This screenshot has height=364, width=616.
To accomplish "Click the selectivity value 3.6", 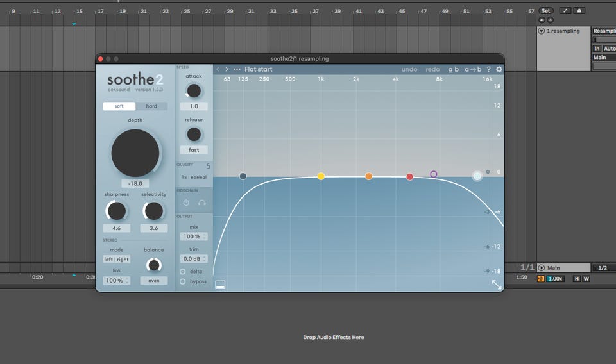I will point(153,228).
